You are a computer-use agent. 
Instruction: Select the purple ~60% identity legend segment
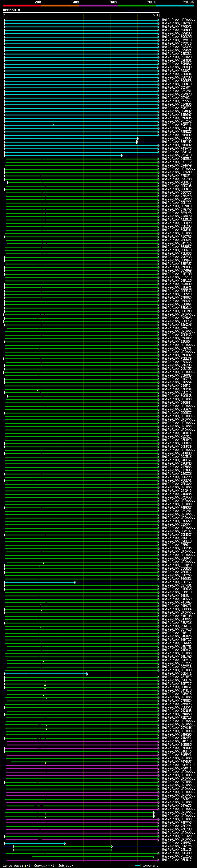99,6
